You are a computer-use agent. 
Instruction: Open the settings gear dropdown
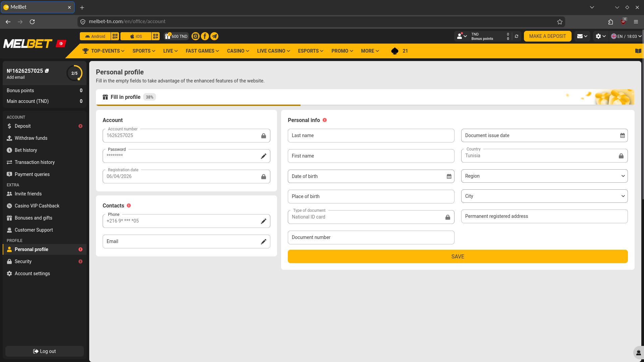(x=600, y=36)
